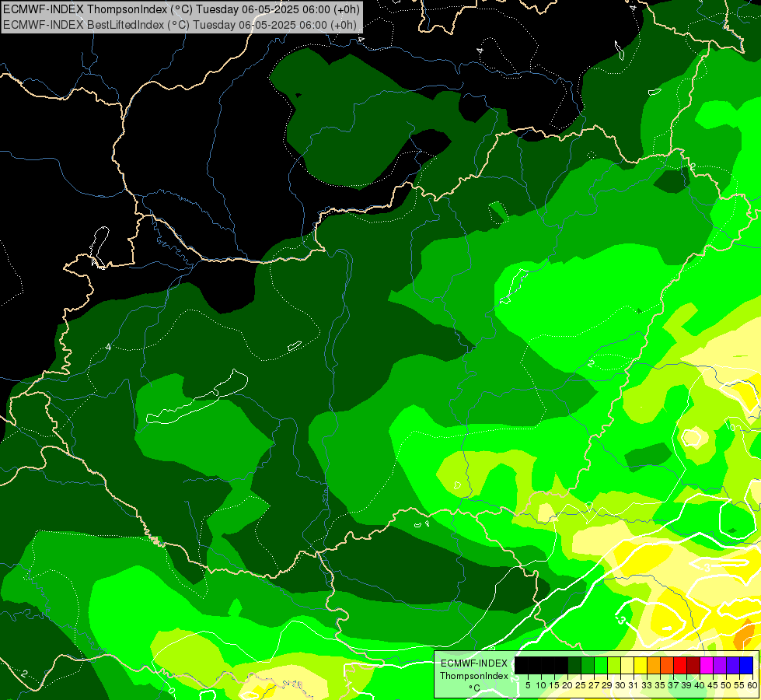Viewport: 761px width, 700px height.
Task: Click the ThompsonIndex label in the legend
Action: [x=474, y=676]
